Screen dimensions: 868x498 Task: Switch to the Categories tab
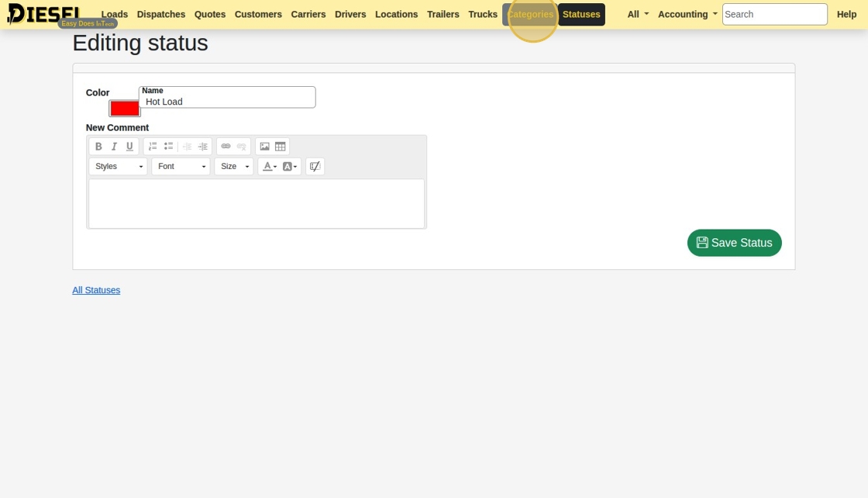tap(530, 15)
